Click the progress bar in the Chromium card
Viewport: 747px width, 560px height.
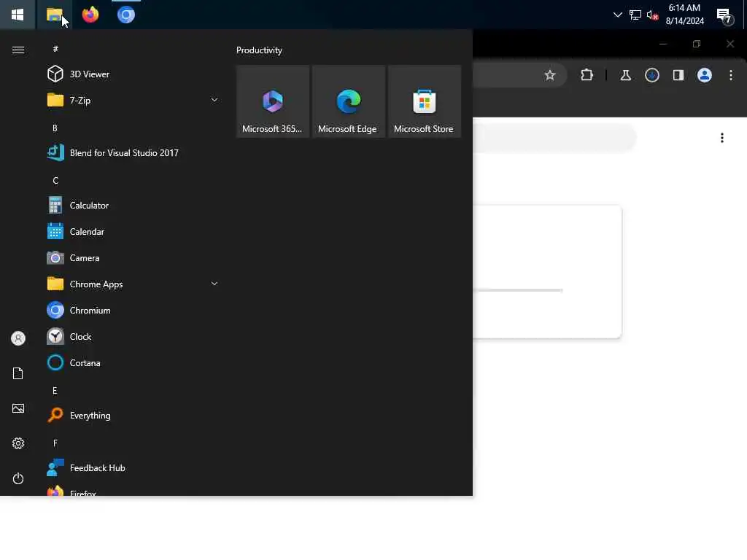tap(518, 290)
